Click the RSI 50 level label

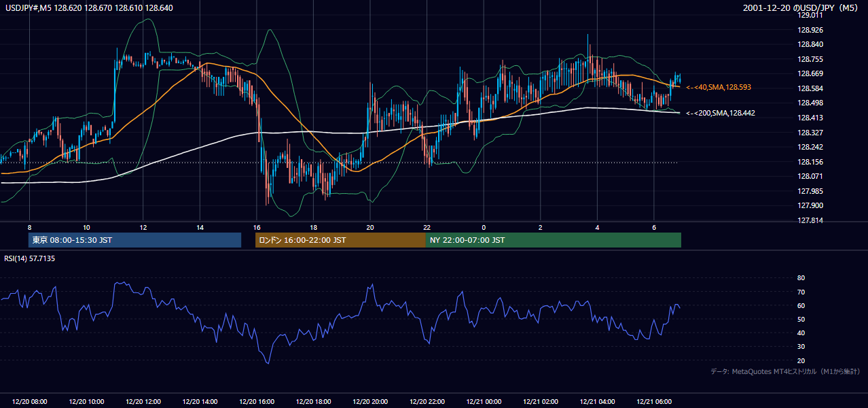pyautogui.click(x=801, y=319)
